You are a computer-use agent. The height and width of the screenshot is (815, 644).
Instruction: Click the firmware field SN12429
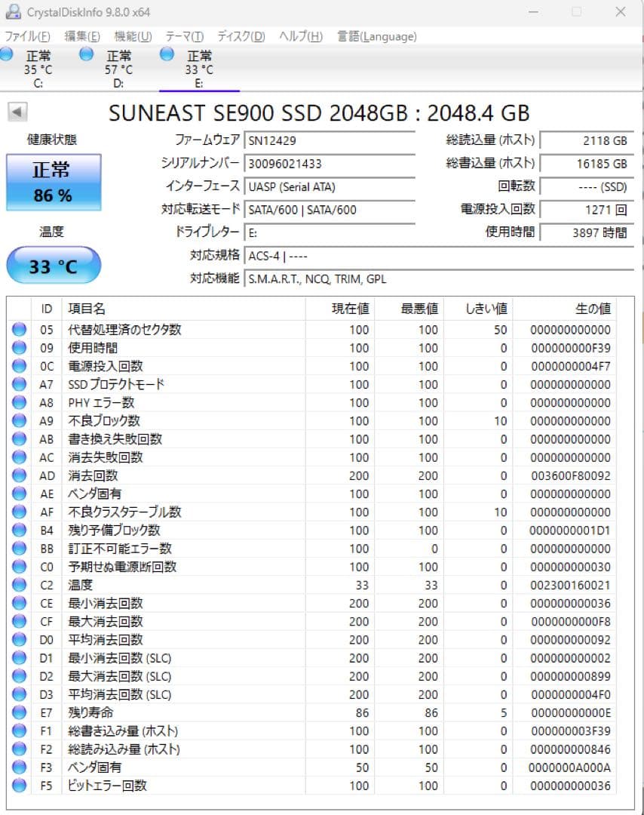point(330,140)
